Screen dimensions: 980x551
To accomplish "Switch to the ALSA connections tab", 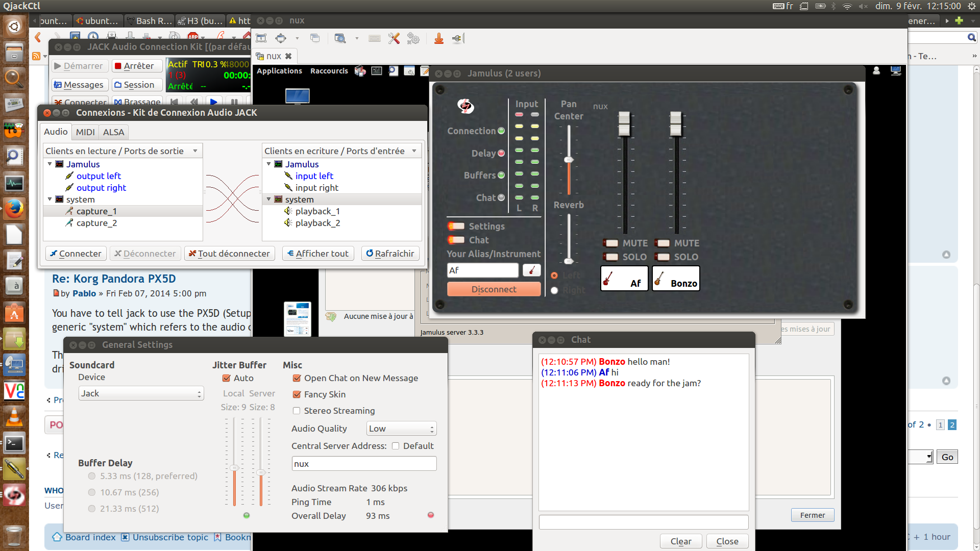I will pyautogui.click(x=113, y=132).
